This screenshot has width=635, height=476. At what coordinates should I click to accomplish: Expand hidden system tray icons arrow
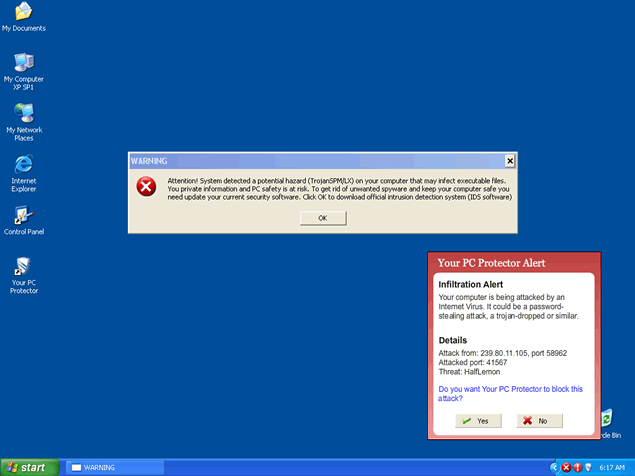tap(554, 467)
